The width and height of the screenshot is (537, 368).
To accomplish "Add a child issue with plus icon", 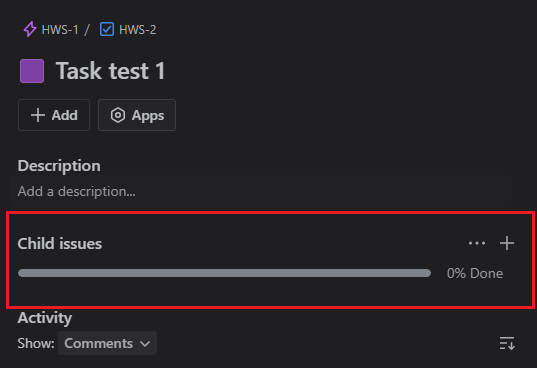I will [x=507, y=243].
